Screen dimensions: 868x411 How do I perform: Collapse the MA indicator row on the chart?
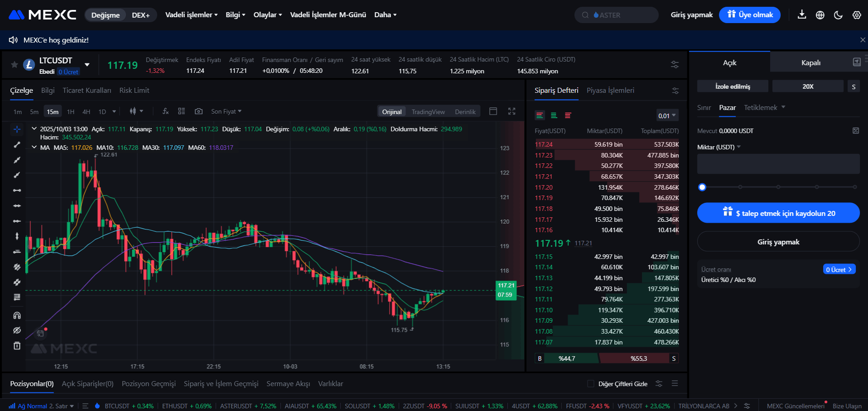[x=34, y=147]
